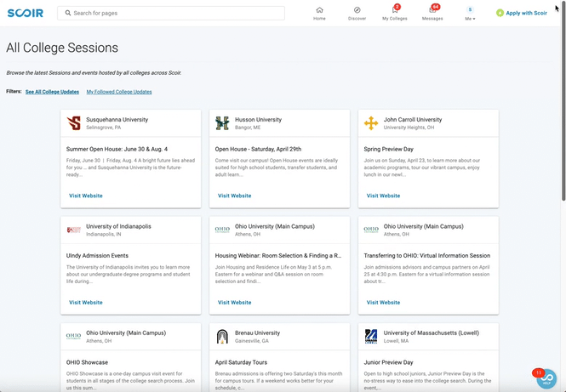The height and width of the screenshot is (392, 566).
Task: Click the OHIO Showcase title
Action: click(87, 362)
